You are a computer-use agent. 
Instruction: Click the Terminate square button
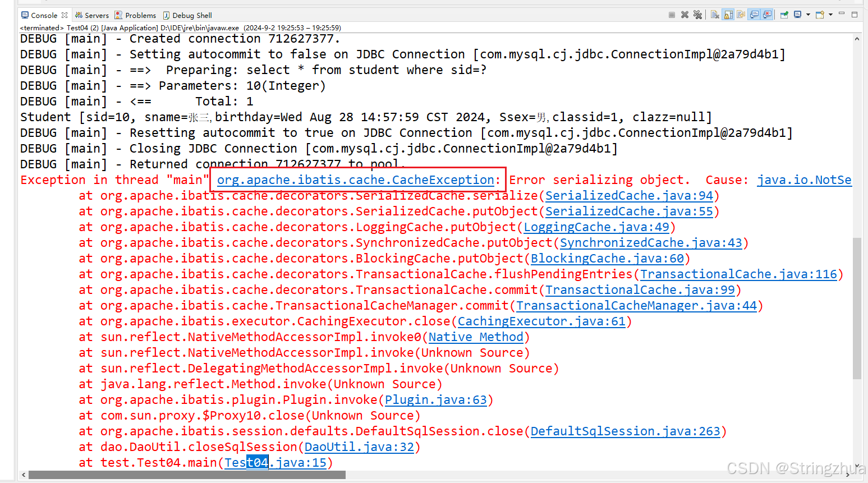pyautogui.click(x=672, y=15)
